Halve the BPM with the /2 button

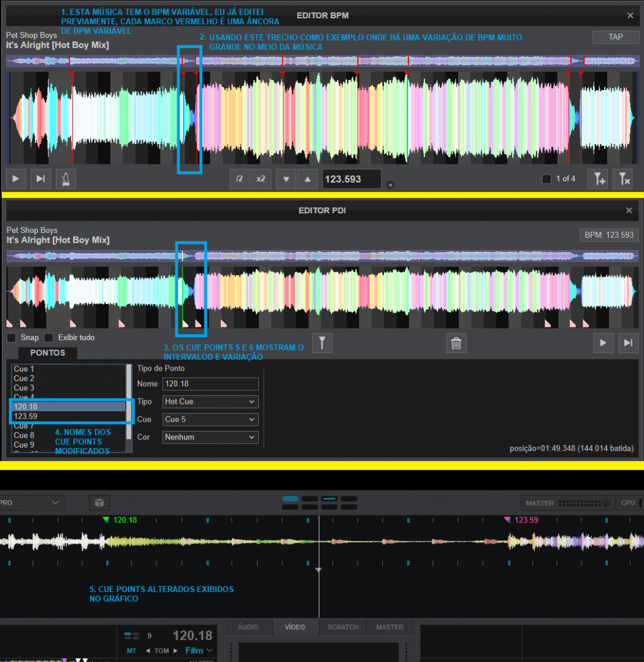tap(240, 178)
